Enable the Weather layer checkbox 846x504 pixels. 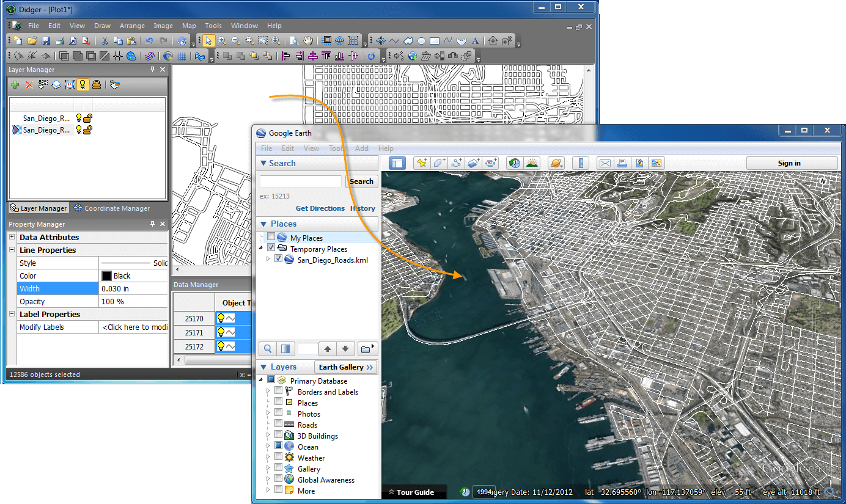tap(278, 457)
